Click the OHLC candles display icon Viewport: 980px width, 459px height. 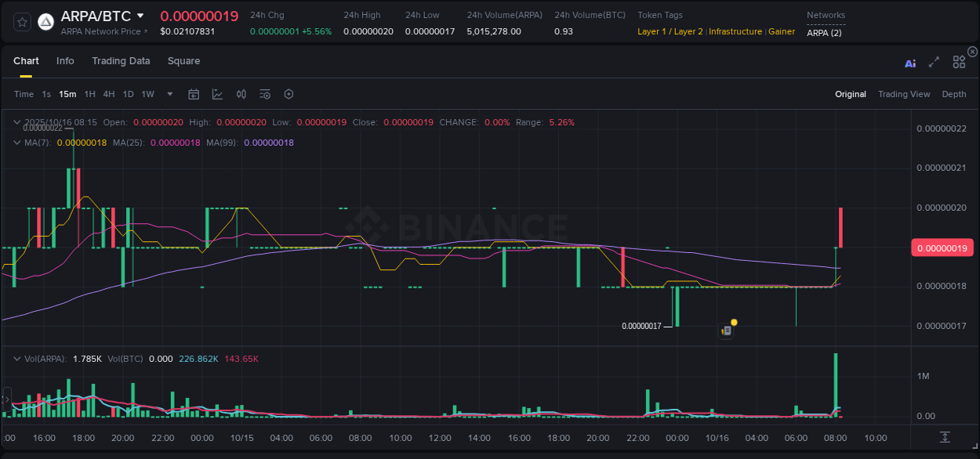(x=241, y=94)
